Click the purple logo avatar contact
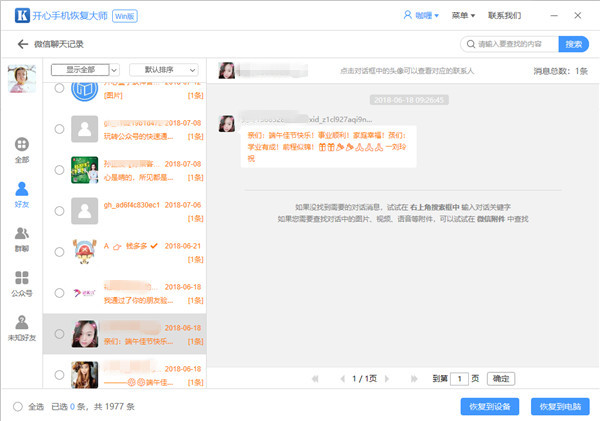This screenshot has width=600, height=421. 85,293
